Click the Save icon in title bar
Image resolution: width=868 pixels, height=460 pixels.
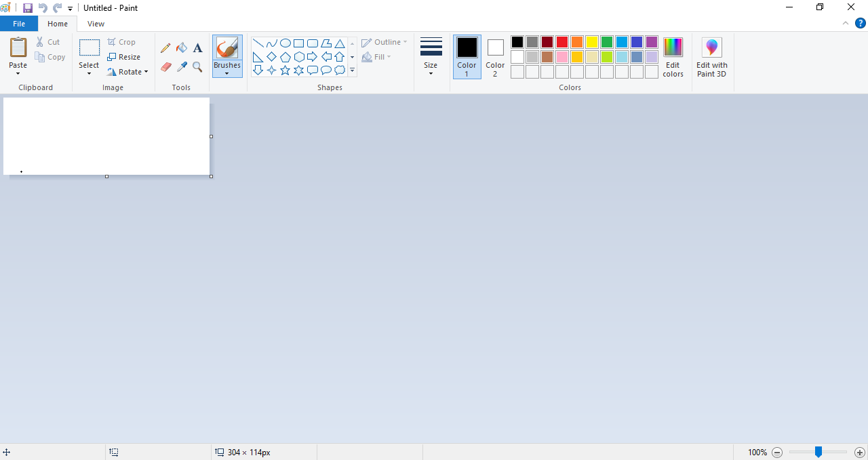click(28, 8)
